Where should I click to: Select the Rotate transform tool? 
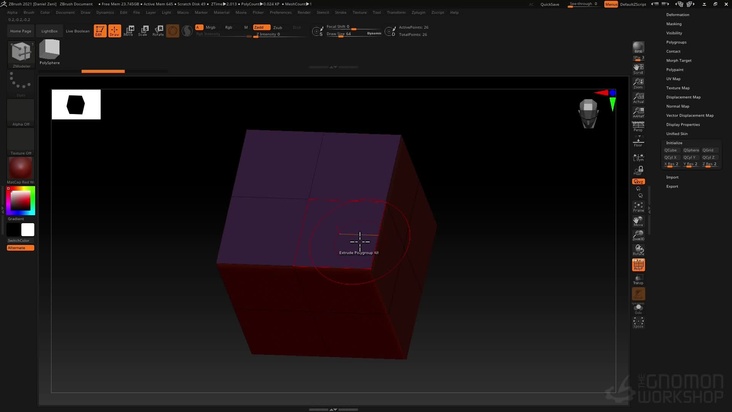158,31
